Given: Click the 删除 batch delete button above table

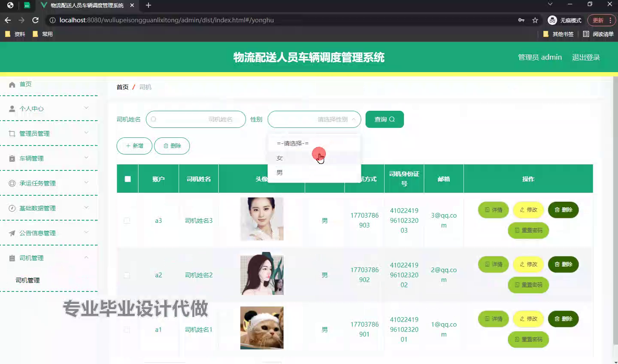Looking at the screenshot, I should point(172,146).
